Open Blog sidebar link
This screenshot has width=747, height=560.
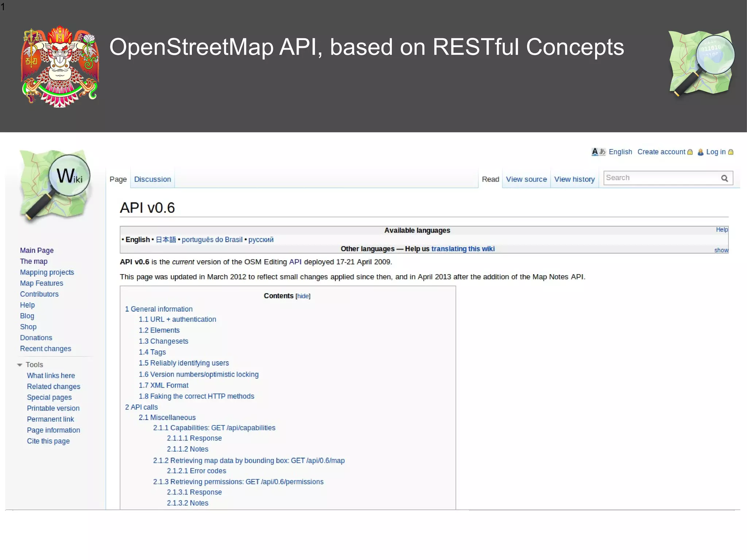pyautogui.click(x=27, y=316)
